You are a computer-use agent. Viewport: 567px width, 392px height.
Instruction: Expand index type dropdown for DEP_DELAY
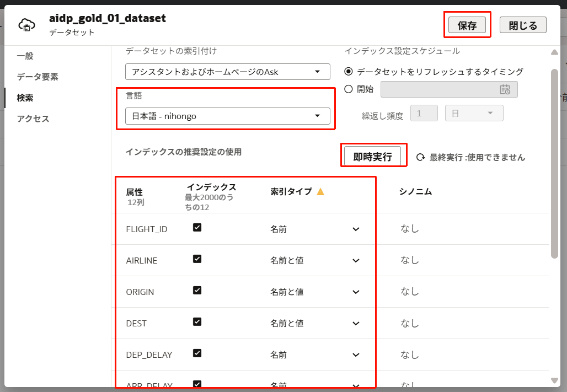[x=356, y=355]
